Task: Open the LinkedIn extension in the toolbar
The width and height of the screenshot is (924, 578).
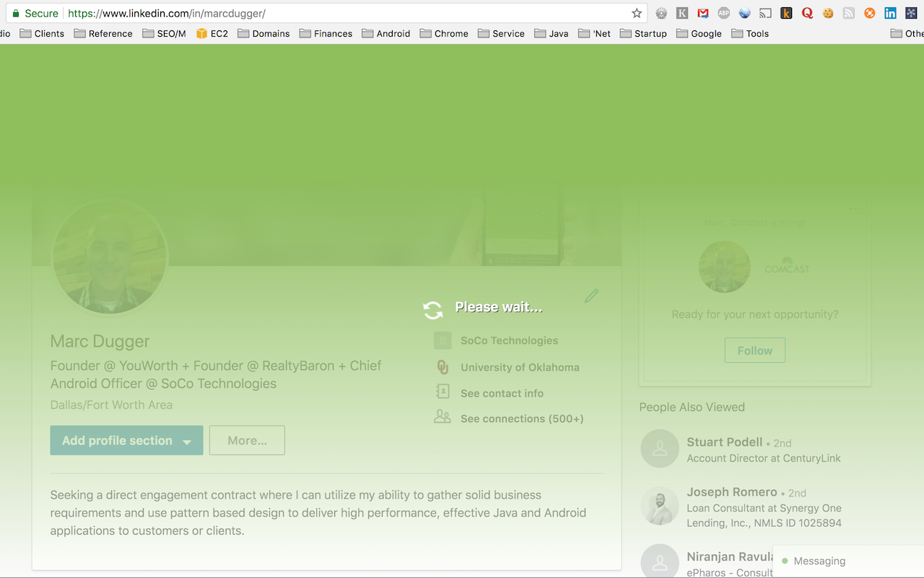Action: (891, 13)
